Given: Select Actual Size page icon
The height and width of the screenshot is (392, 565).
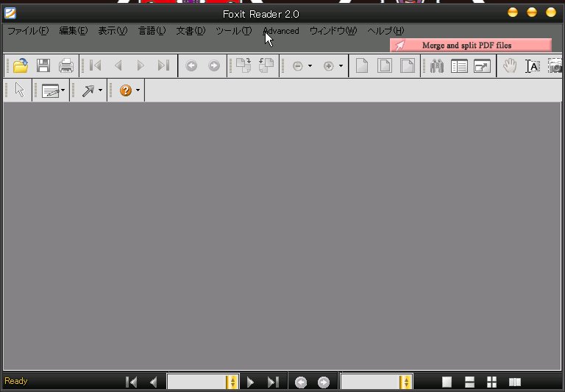Looking at the screenshot, I should click(x=362, y=66).
